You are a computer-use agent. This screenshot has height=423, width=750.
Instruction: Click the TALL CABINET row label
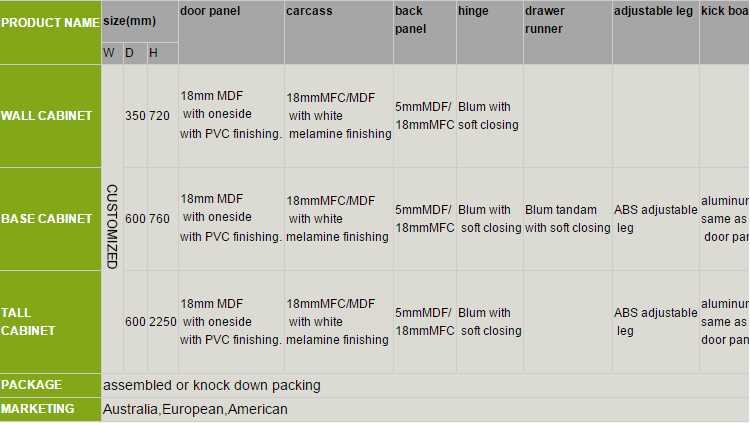click(28, 321)
